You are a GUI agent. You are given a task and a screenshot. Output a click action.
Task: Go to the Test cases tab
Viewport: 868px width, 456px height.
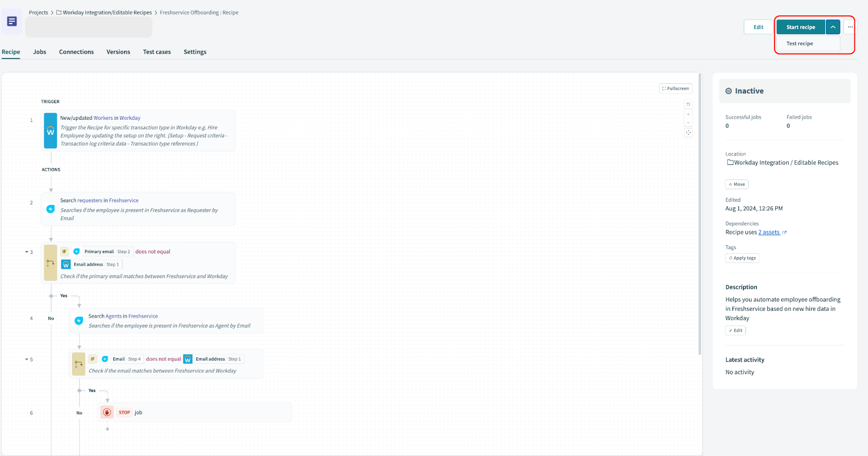click(x=157, y=52)
